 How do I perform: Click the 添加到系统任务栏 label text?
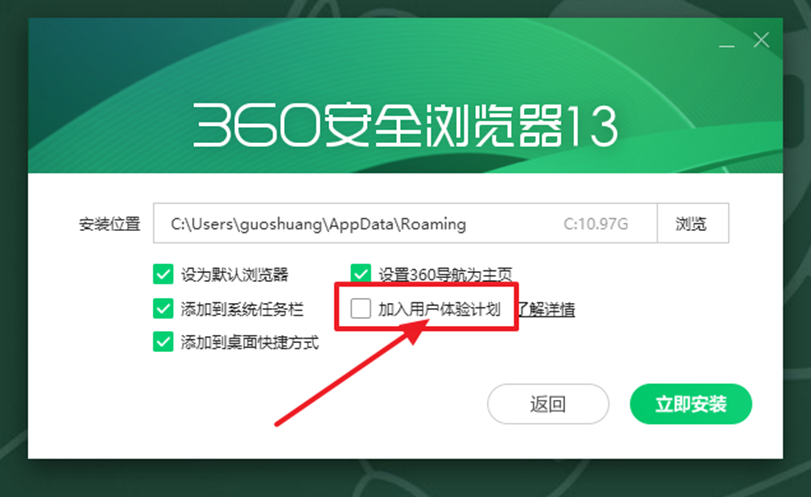pos(242,309)
